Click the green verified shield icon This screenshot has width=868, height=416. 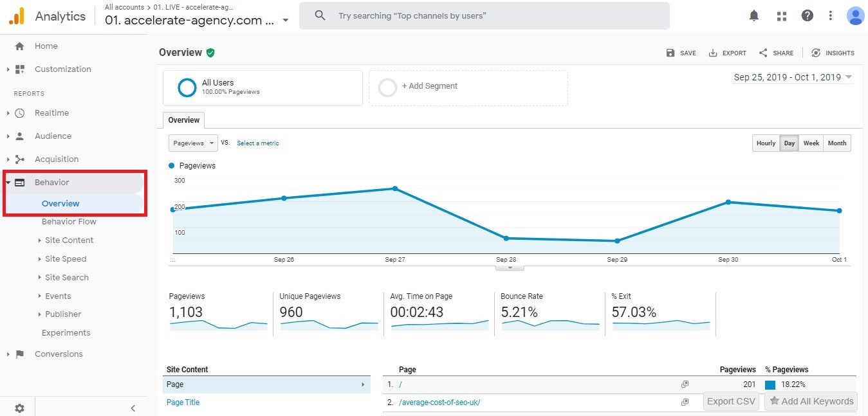(210, 53)
